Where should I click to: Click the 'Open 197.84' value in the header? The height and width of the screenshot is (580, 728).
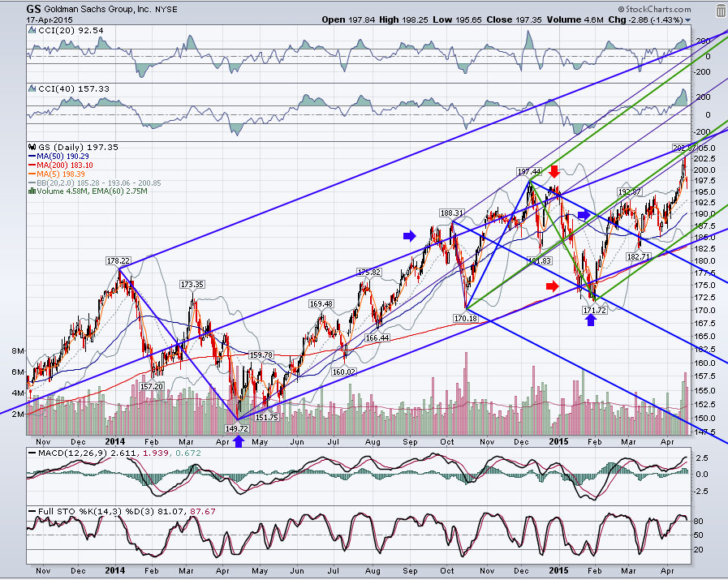[348, 20]
